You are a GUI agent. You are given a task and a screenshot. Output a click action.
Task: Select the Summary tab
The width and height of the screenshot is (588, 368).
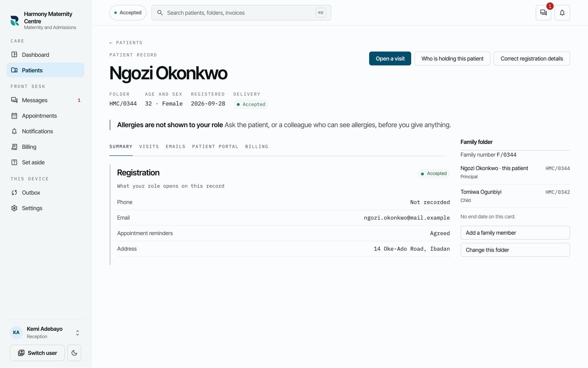[121, 146]
